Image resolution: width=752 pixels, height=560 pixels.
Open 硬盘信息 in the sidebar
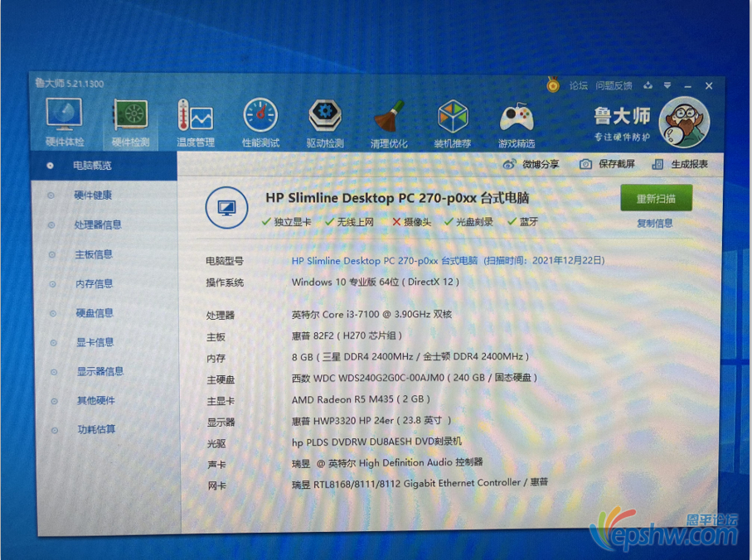click(95, 313)
